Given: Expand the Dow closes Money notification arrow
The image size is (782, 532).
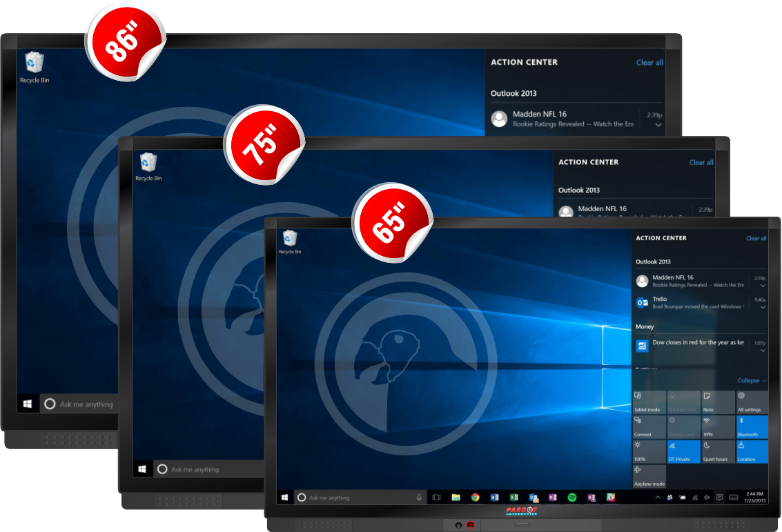Looking at the screenshot, I should [x=763, y=351].
